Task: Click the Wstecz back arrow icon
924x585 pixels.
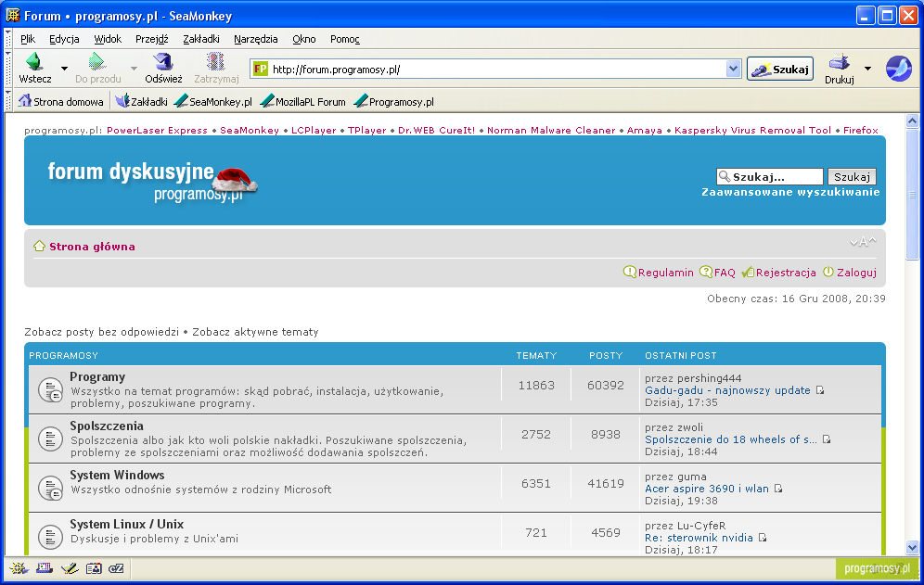Action: (34, 61)
